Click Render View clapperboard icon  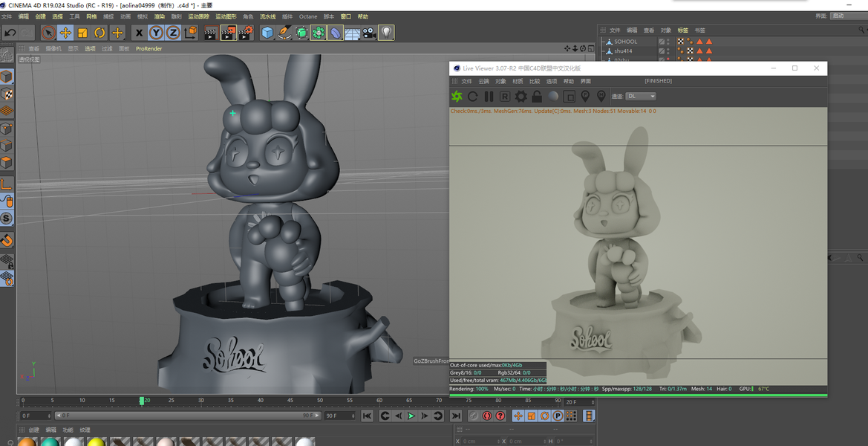point(211,33)
